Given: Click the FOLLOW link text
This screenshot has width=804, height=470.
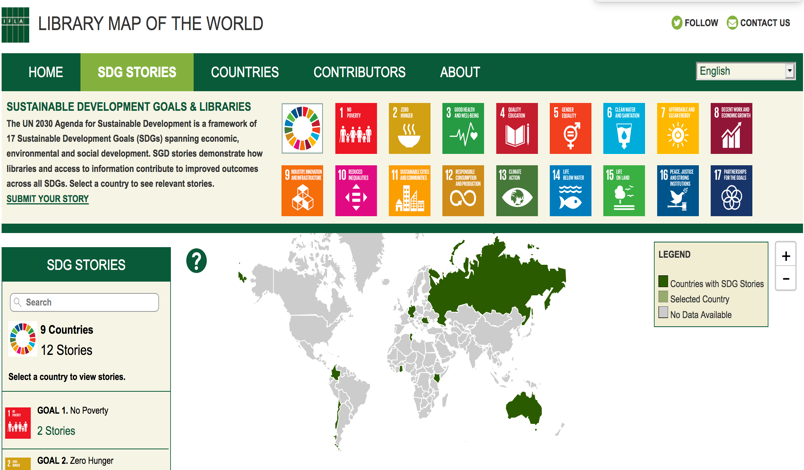Looking at the screenshot, I should coord(701,23).
